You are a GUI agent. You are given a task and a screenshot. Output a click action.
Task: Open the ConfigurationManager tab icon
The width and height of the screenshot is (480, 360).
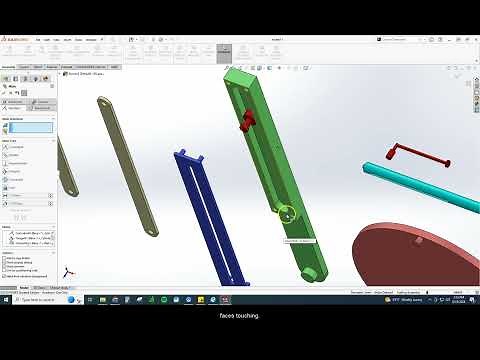pyautogui.click(x=25, y=79)
